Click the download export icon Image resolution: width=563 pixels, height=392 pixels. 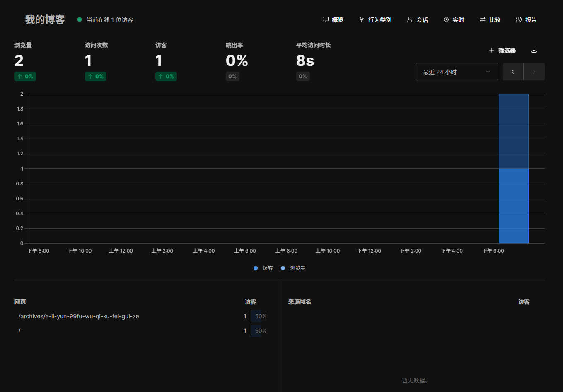point(534,51)
